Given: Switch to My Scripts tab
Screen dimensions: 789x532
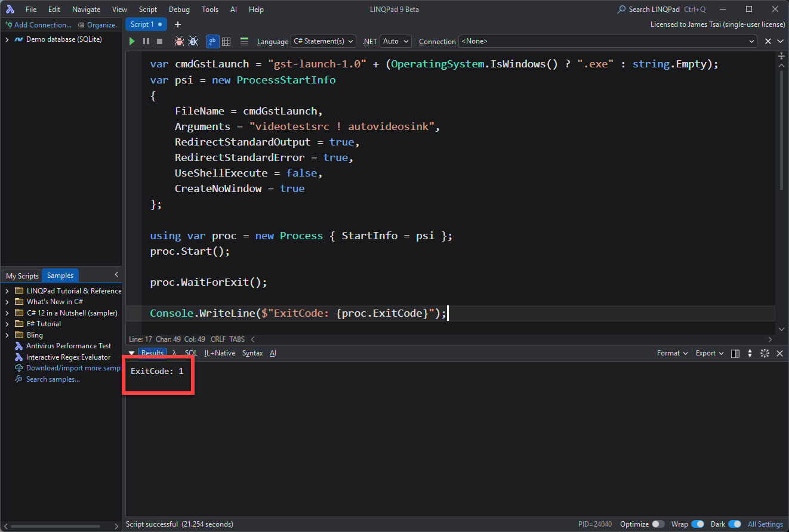Looking at the screenshot, I should point(22,276).
